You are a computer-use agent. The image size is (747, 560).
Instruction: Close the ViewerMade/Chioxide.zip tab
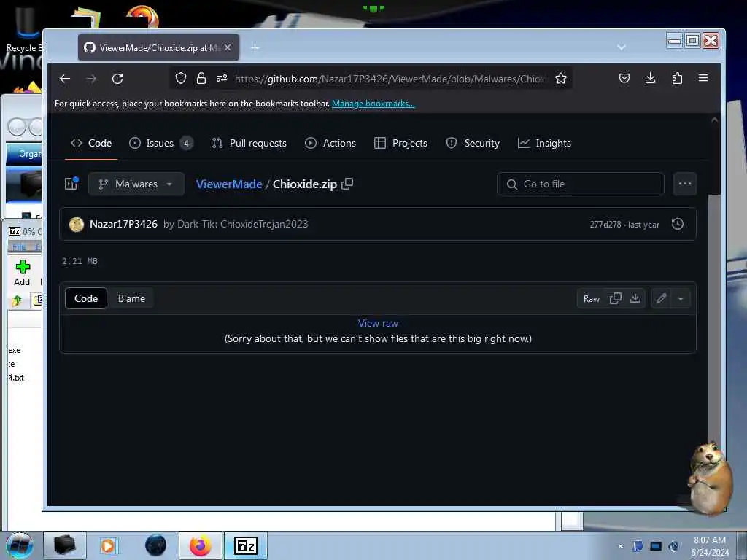pyautogui.click(x=228, y=47)
